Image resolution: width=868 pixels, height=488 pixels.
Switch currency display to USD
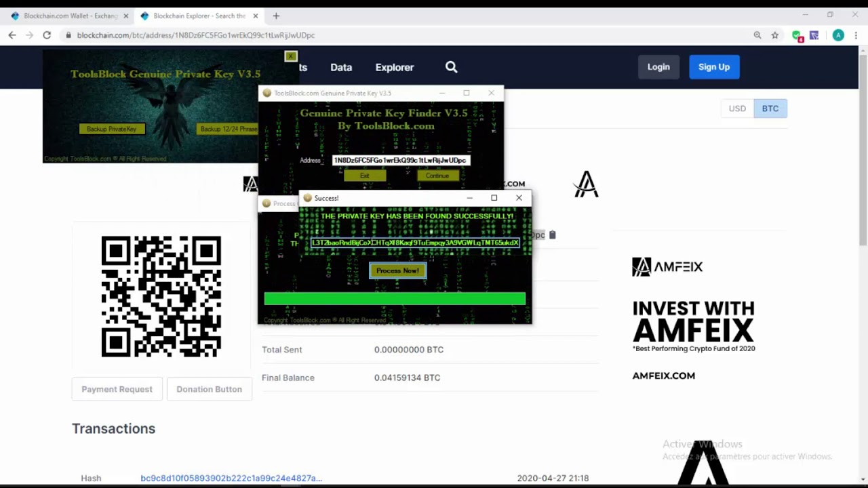(737, 108)
